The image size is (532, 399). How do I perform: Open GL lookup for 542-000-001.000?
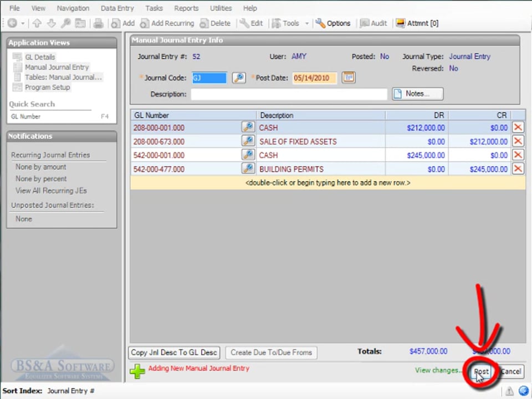click(x=248, y=155)
